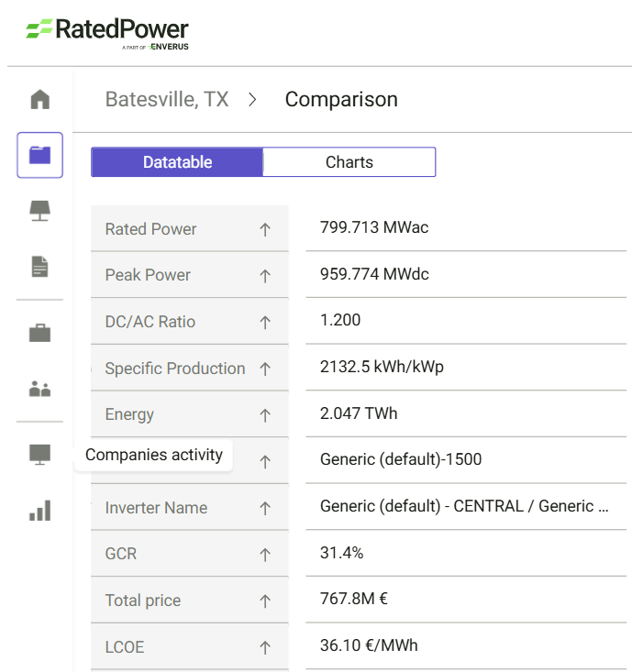Open the documents page icon
The image size is (632, 672).
pos(39,267)
